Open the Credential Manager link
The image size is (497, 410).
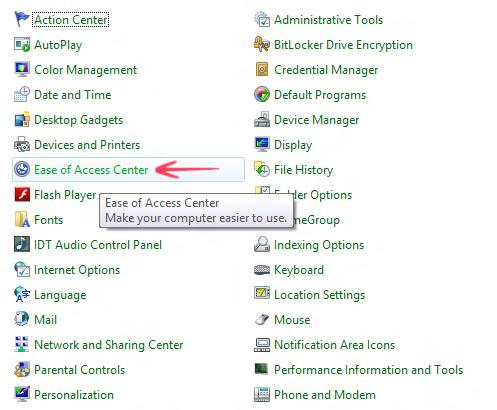(326, 70)
